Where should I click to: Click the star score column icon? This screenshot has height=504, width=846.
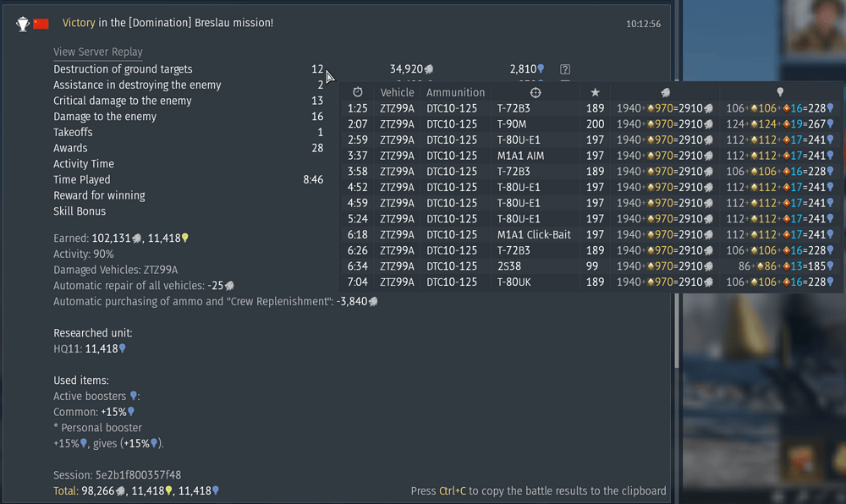pos(595,92)
